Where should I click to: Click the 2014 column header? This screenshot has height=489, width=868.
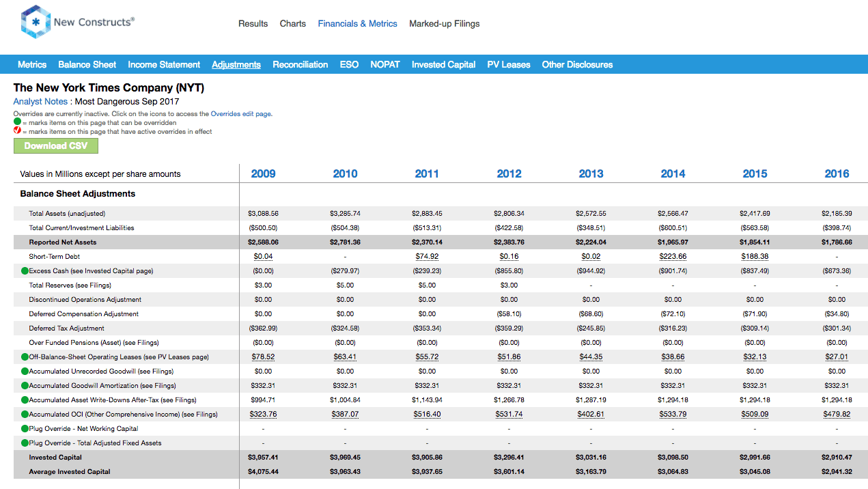673,173
